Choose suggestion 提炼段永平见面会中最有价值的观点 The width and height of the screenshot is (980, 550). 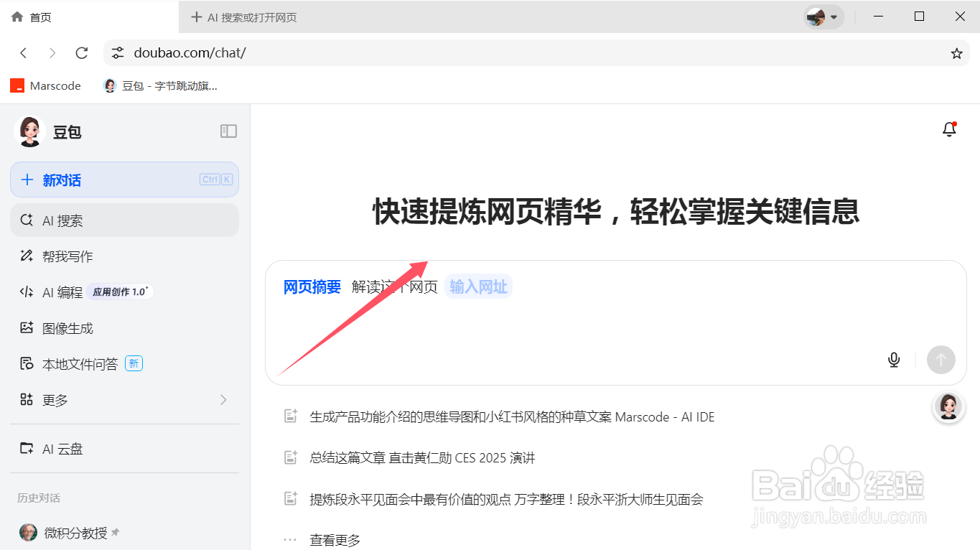pyautogui.click(x=493, y=499)
